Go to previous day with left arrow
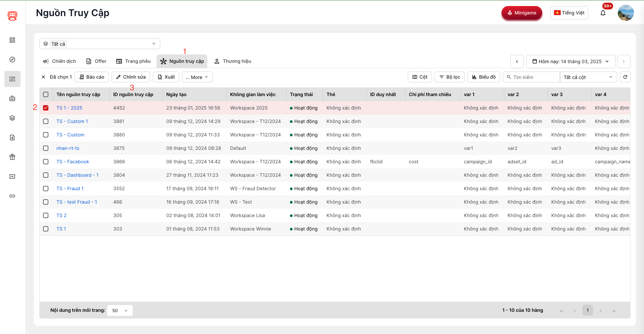 [x=517, y=61]
